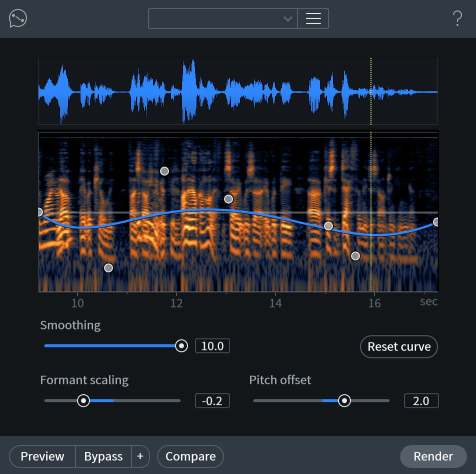Click the 10 label on the time ruler
The image size is (476, 474).
coord(77,303)
